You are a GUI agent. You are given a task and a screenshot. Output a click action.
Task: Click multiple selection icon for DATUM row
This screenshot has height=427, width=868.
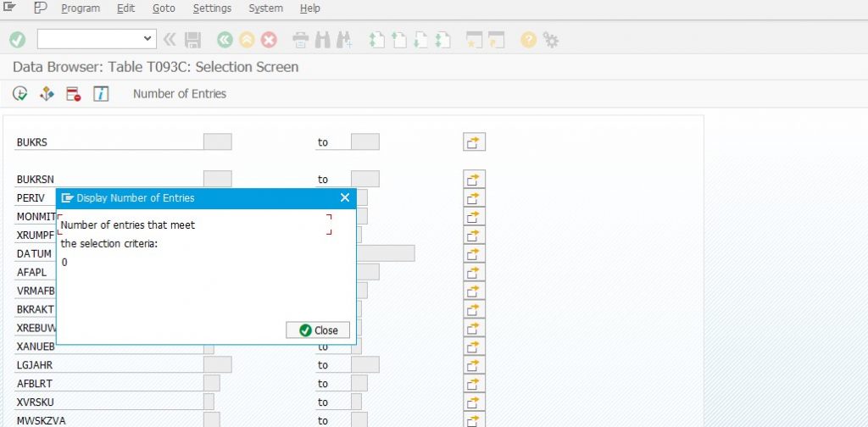(474, 254)
